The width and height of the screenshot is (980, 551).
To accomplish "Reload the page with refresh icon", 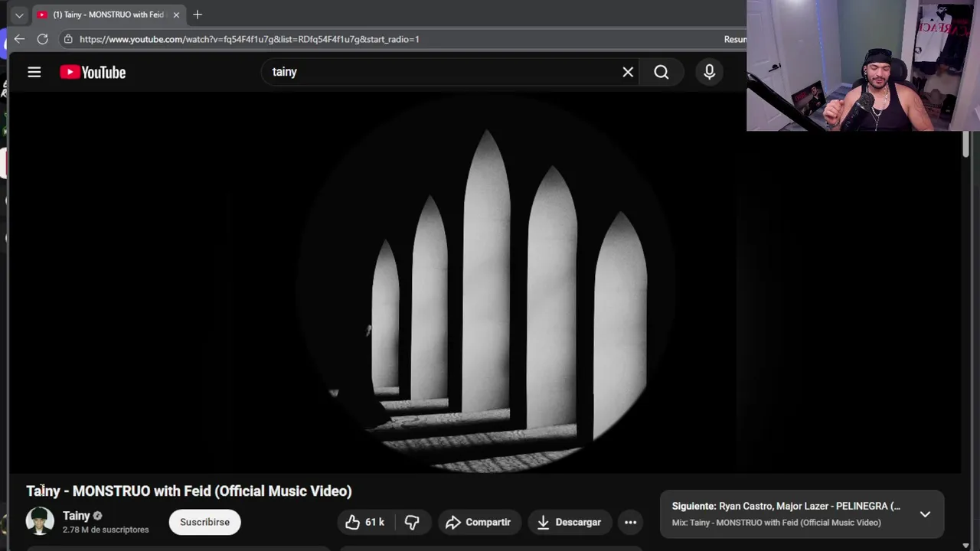I will click(x=43, y=39).
